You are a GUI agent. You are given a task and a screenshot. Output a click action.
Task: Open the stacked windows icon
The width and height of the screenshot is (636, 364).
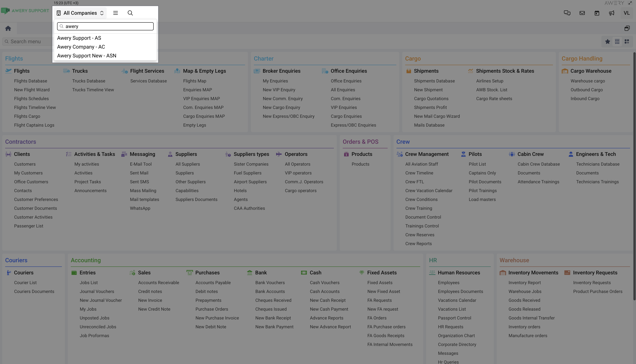point(627,28)
